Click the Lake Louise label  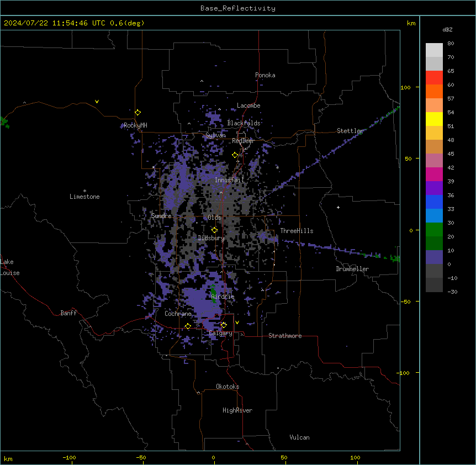point(10,267)
